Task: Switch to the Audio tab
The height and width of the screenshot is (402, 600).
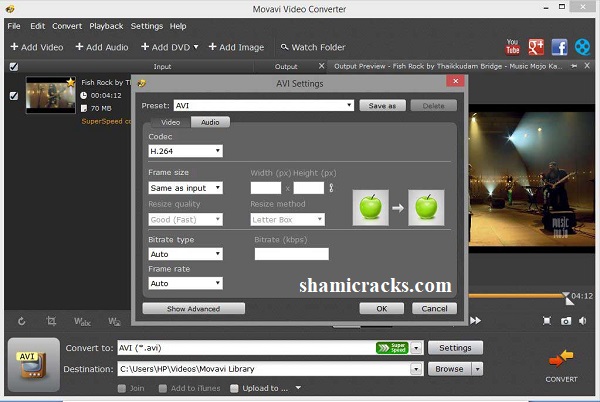Action: click(210, 122)
